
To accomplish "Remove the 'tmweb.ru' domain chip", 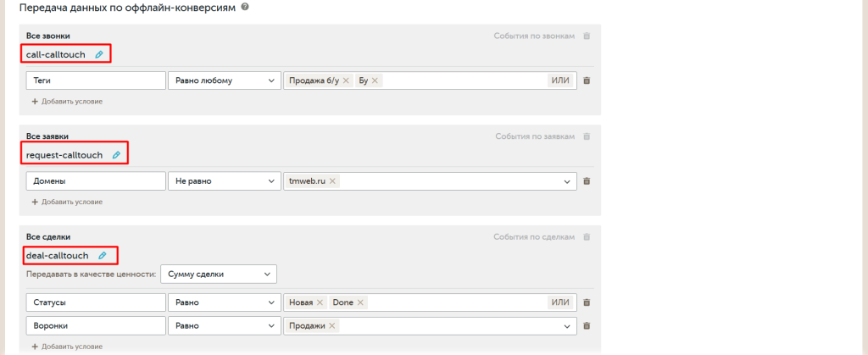I will (x=332, y=180).
